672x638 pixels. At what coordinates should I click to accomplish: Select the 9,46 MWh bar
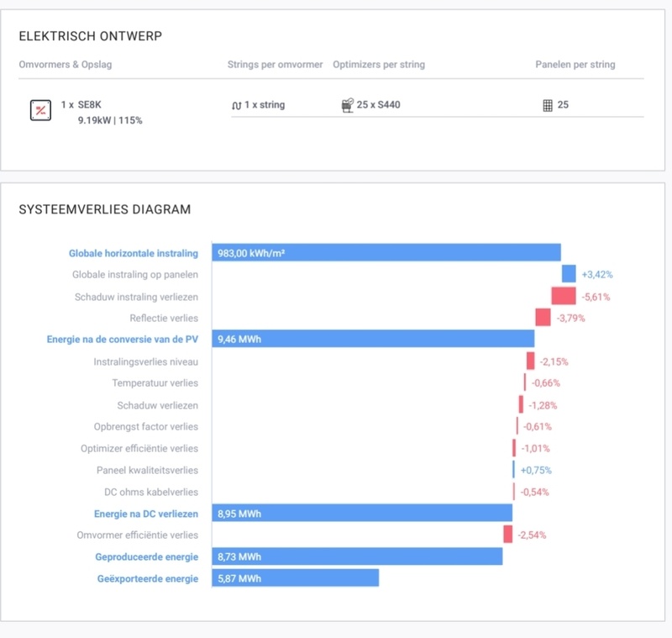coord(372,339)
